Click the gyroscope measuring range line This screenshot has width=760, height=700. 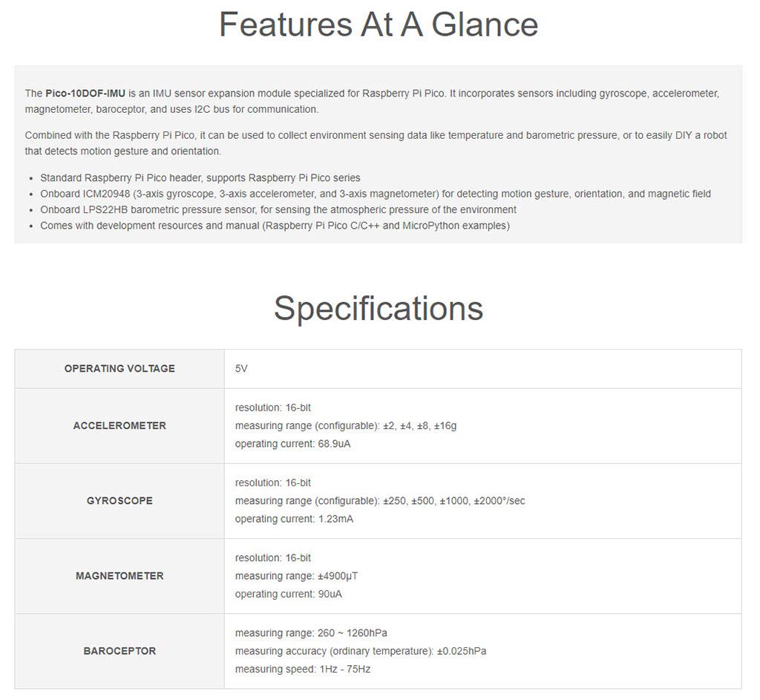pos(379,501)
